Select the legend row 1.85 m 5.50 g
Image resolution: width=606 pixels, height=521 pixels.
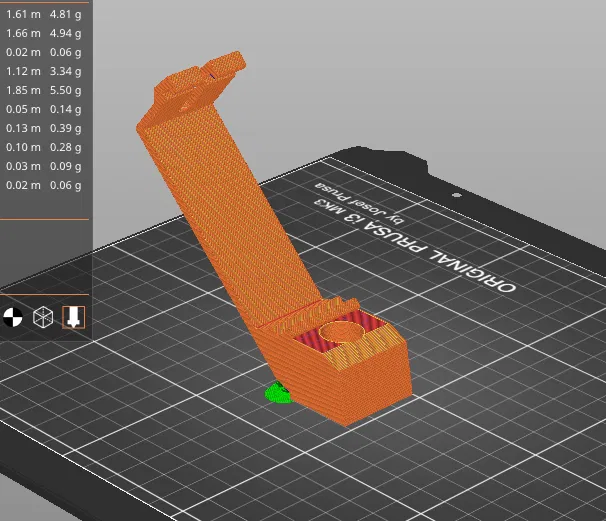[44, 90]
